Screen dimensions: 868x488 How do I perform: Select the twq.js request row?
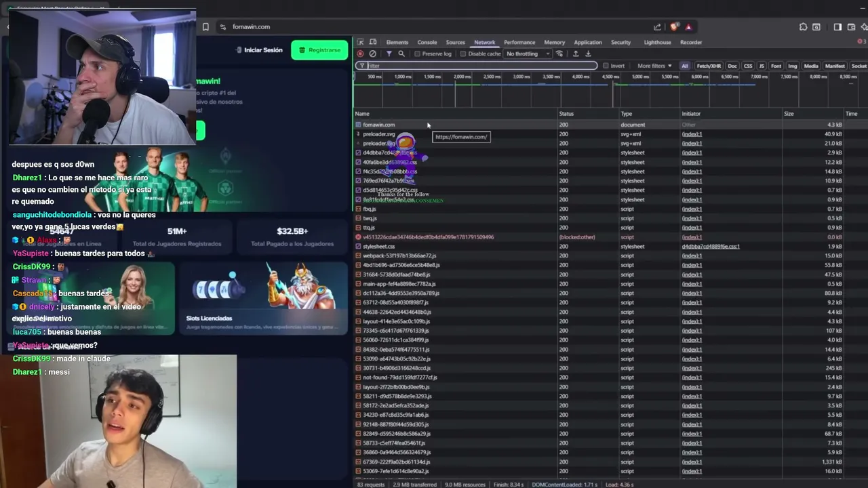coord(610,218)
